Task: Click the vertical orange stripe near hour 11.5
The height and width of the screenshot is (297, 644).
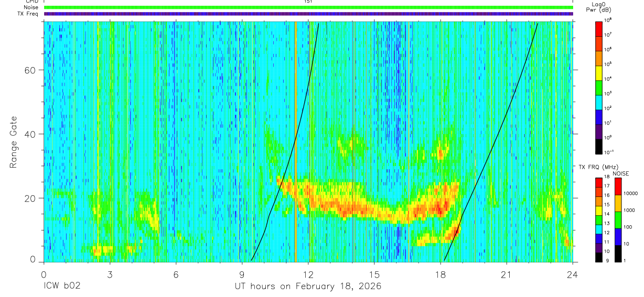Action: click(295, 141)
